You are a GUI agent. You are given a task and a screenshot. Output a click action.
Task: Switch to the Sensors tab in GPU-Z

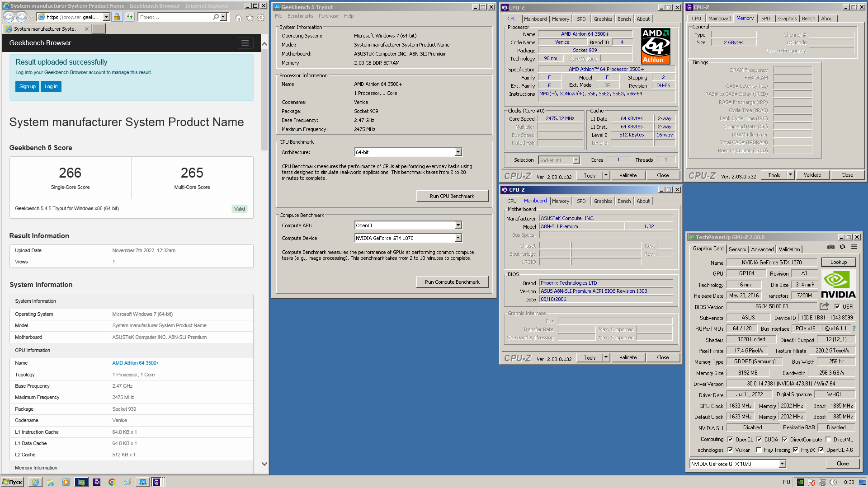coord(737,249)
